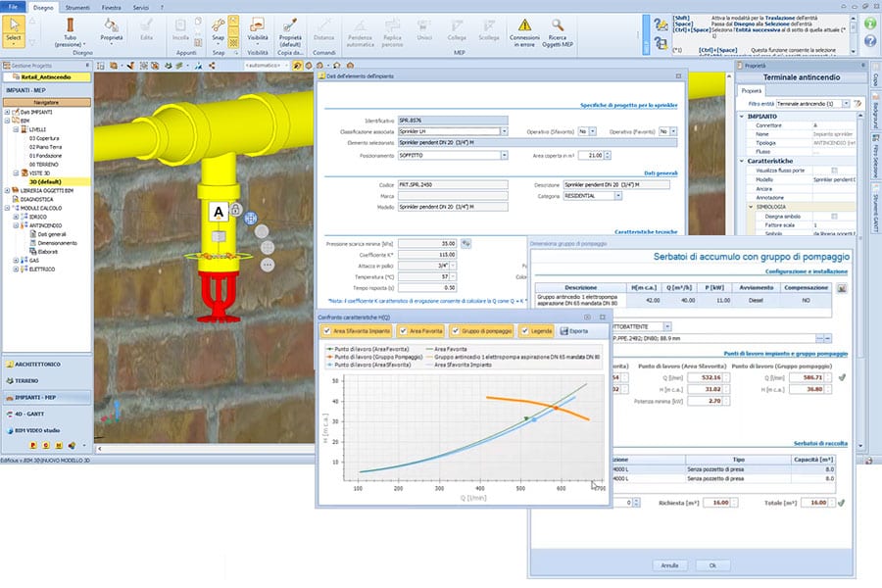Open the Snap tool in the ribbon
This screenshot has height=588, width=882.
click(219, 30)
